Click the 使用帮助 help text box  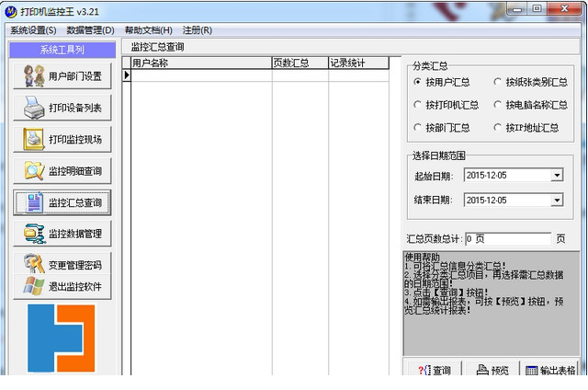point(492,304)
